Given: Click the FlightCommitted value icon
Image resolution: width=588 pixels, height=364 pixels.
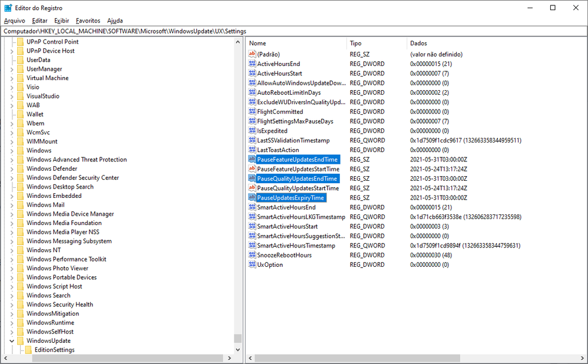Looking at the screenshot, I should click(252, 111).
